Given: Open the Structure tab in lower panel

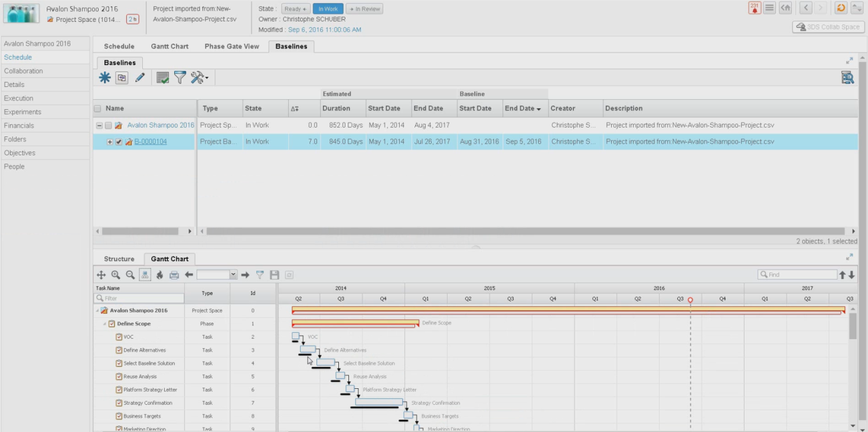Looking at the screenshot, I should (x=119, y=259).
